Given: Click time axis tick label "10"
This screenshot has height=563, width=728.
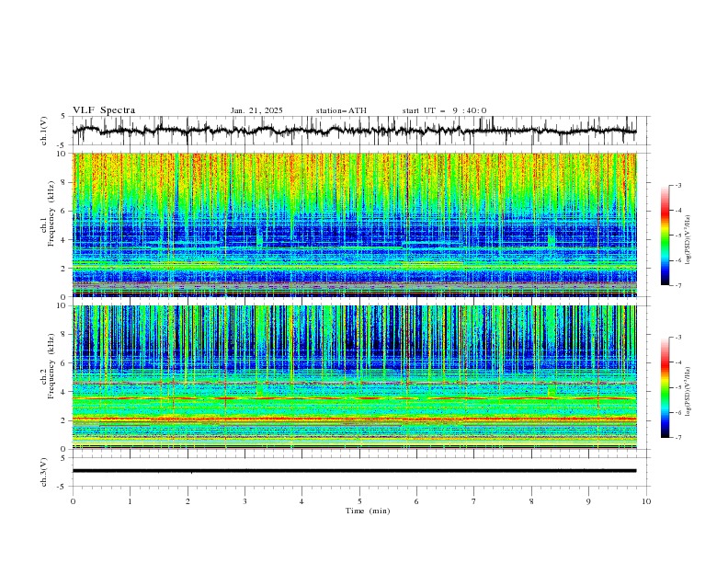Looking at the screenshot, I should click(x=646, y=501).
